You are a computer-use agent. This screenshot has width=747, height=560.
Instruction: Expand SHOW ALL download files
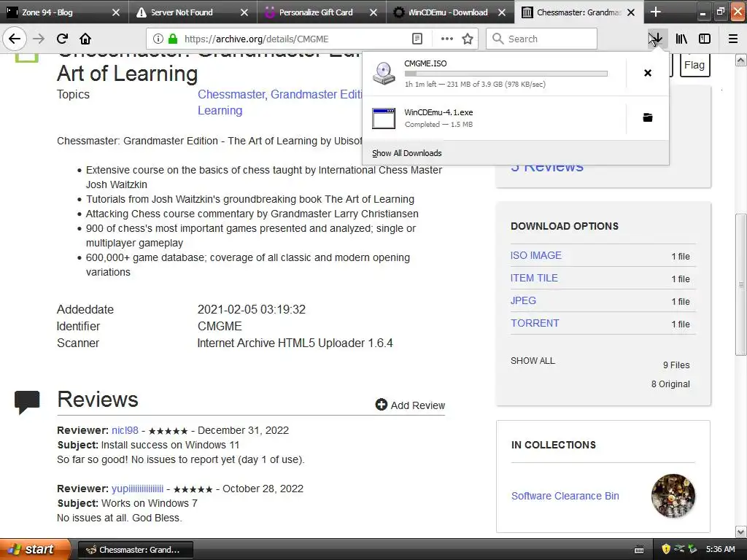click(x=533, y=360)
